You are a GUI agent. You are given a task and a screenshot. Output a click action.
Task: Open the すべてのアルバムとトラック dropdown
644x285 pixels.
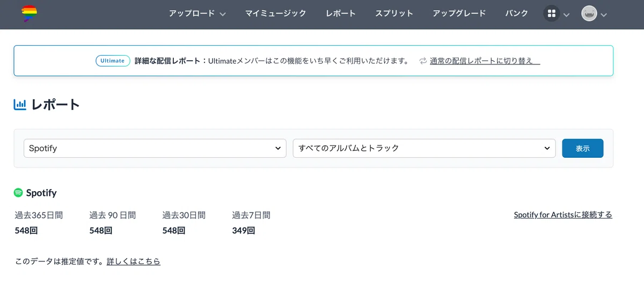pos(424,148)
